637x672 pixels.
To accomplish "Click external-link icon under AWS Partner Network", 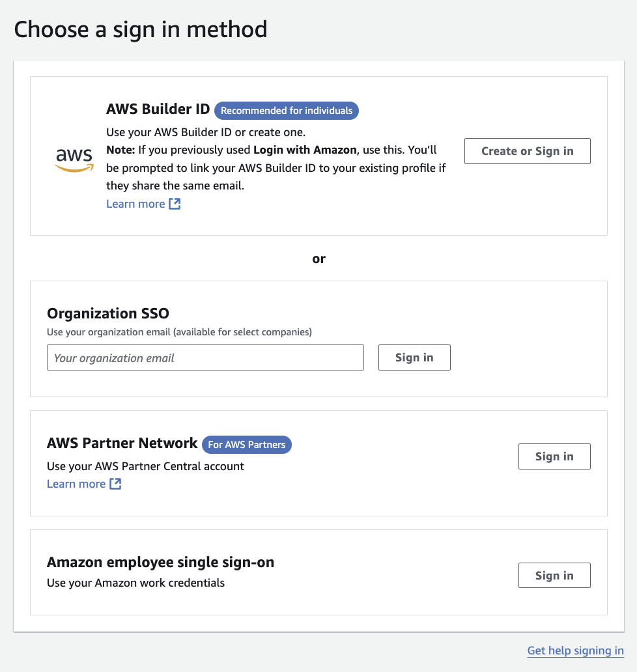I will click(115, 483).
